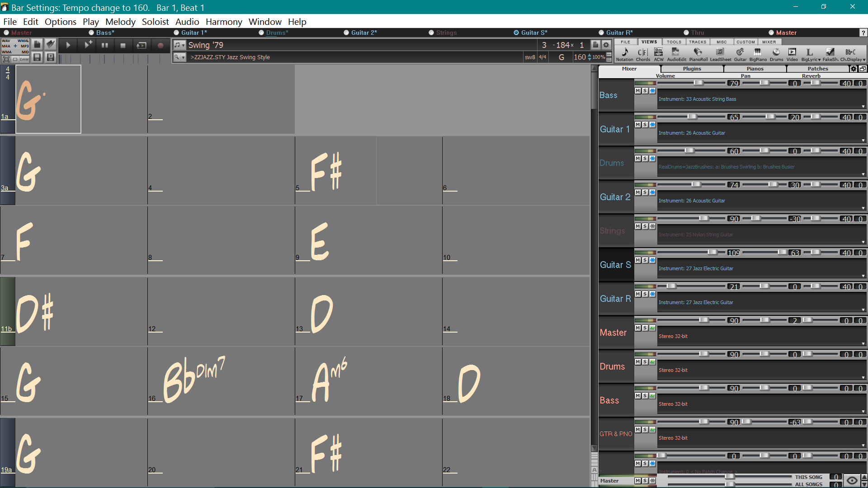Screen dimensions: 868x488
Task: Open the song title dropdown arrow
Action: click(x=183, y=45)
